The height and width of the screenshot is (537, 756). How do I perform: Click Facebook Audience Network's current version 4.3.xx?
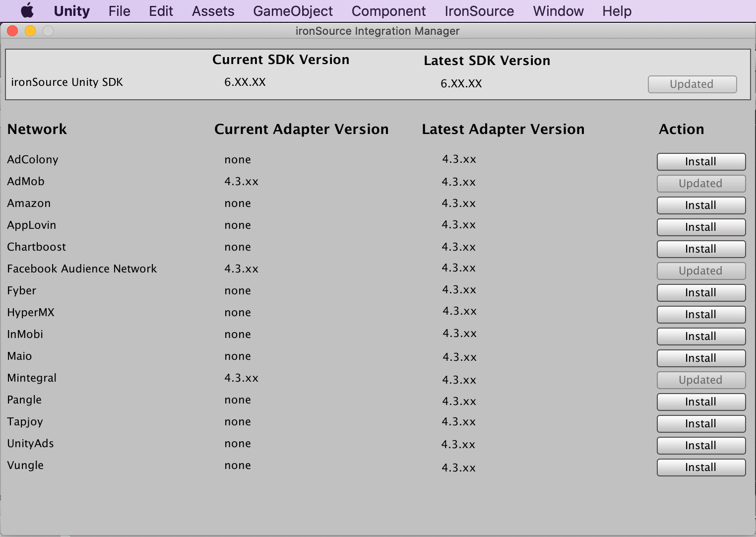pyautogui.click(x=242, y=269)
